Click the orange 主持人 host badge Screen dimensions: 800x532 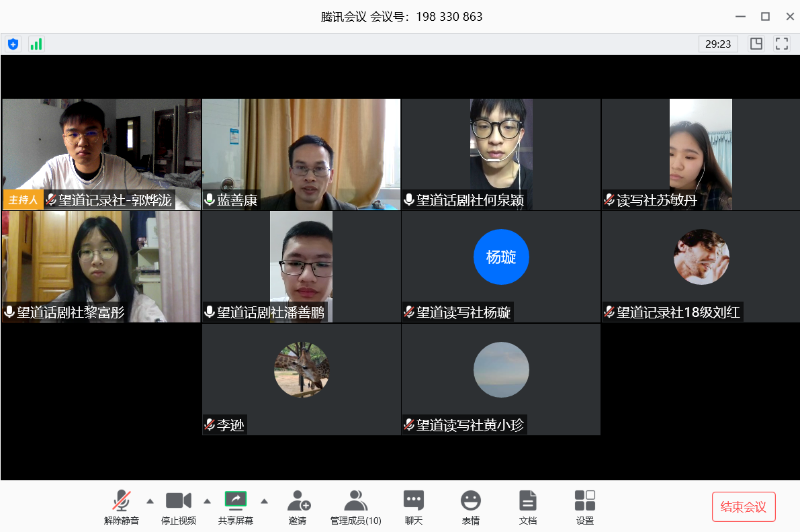[23, 199]
